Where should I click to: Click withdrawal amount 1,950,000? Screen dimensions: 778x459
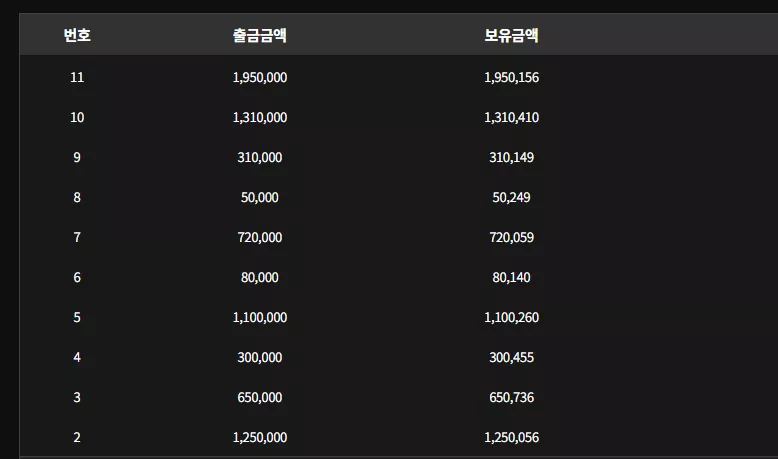click(x=259, y=77)
